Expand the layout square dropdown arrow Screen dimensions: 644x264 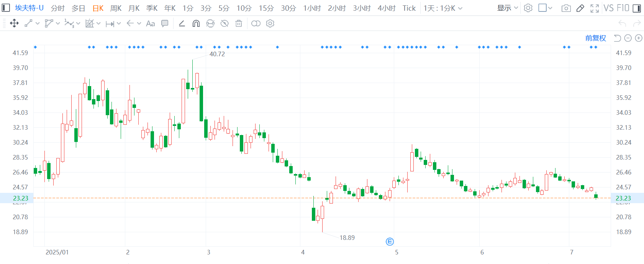(551, 8)
